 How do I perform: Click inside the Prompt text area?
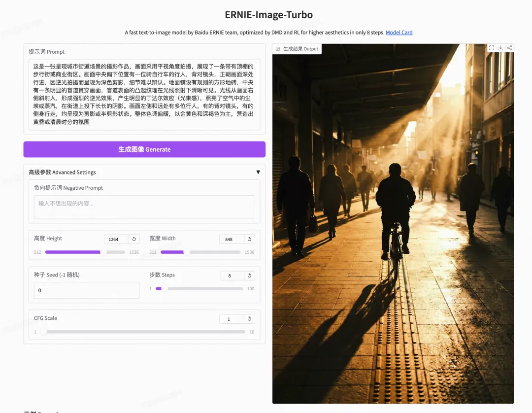pos(144,94)
